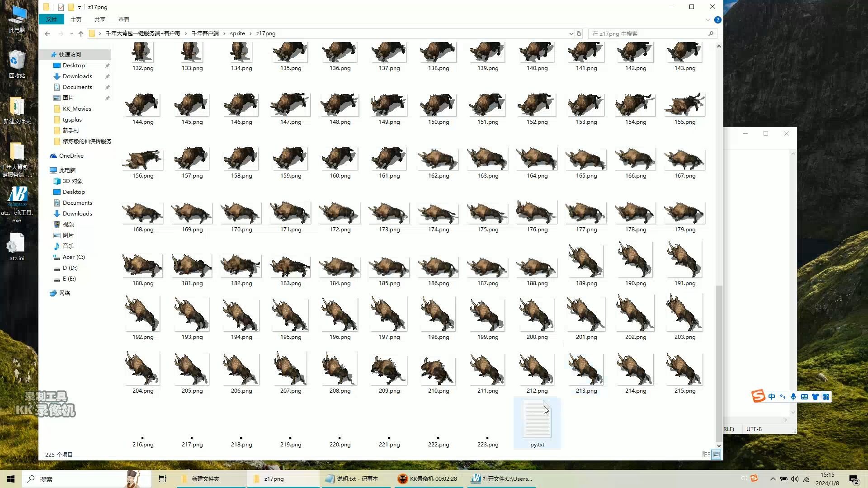This screenshot has height=488, width=868.
Task: Click the Windows Start button
Action: 11,479
